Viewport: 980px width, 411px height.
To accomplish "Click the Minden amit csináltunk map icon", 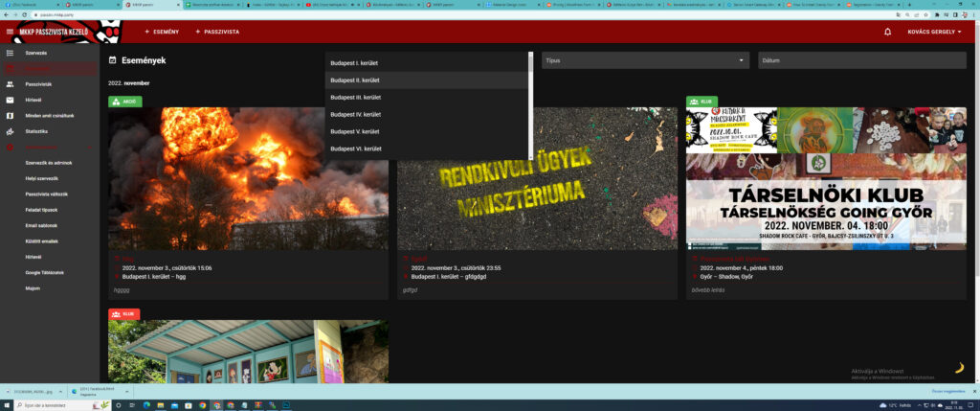I will point(10,115).
